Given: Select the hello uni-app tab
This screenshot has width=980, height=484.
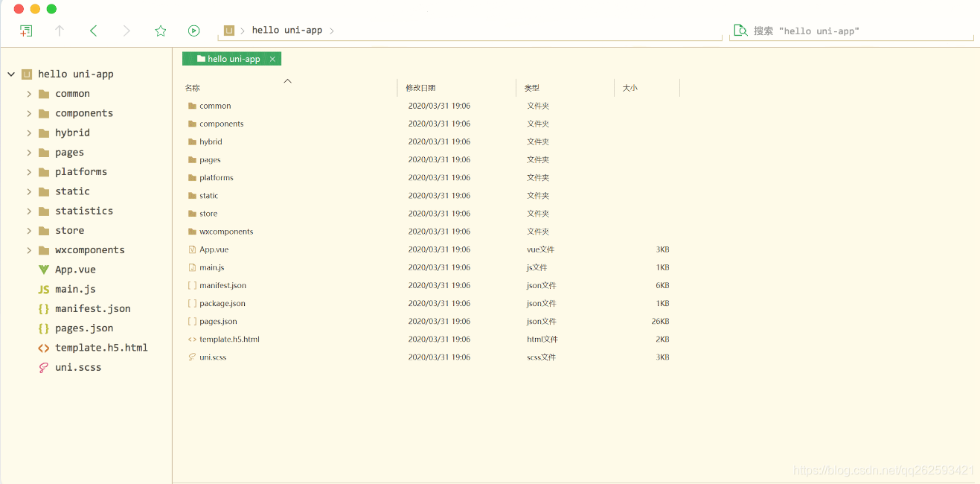Looking at the screenshot, I should click(x=231, y=59).
